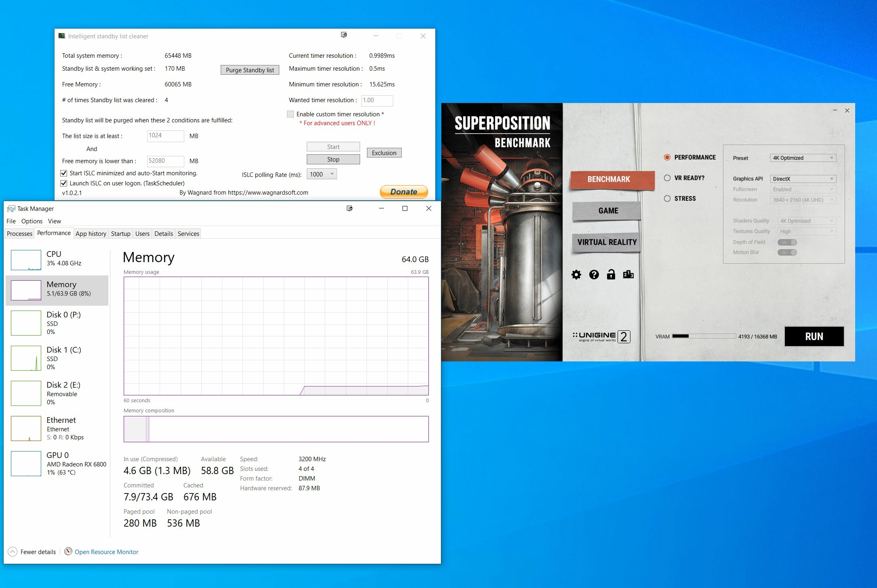Switch to the Users tab

(142, 234)
